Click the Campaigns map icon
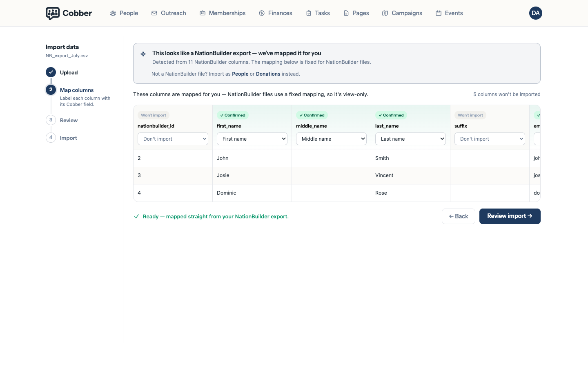588x368 pixels. pos(385,13)
